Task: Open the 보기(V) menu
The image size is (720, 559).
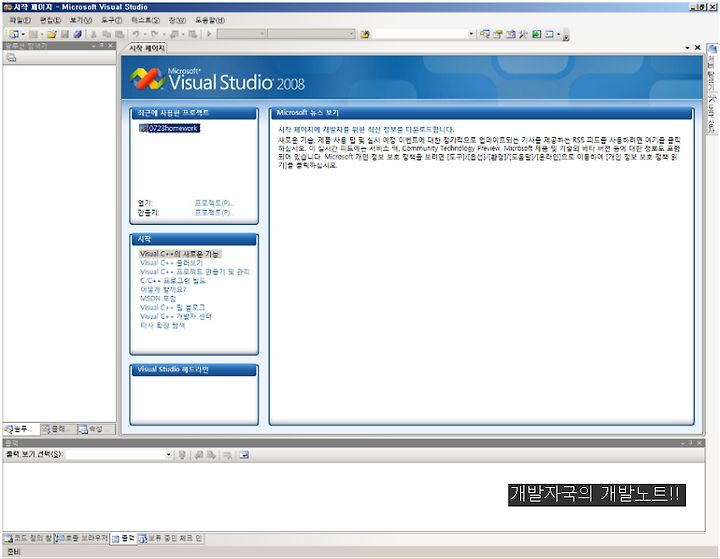Action: pos(81,20)
